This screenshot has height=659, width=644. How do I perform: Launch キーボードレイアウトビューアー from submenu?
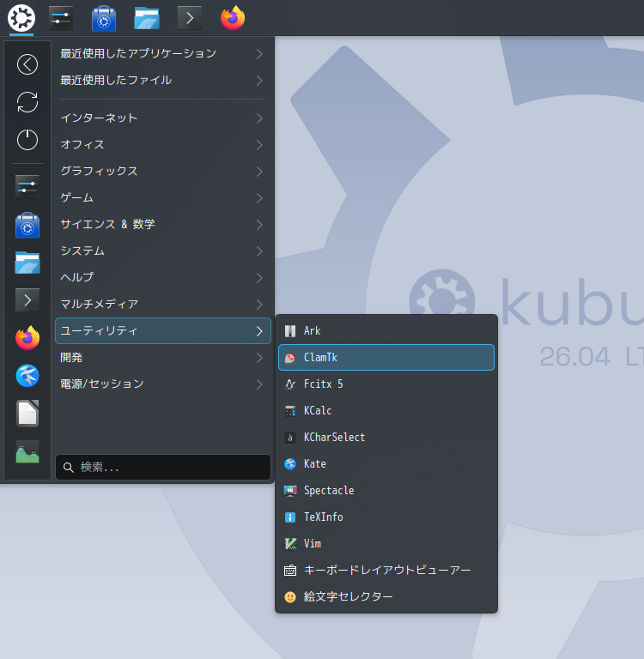(386, 571)
